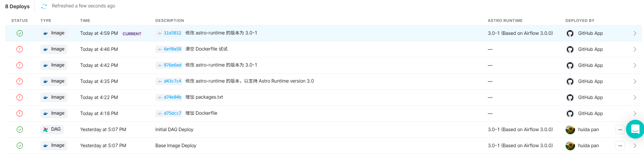Click the CURRENT badge on latest deploy
Viewport: 644px width, 155px height.
(x=132, y=34)
